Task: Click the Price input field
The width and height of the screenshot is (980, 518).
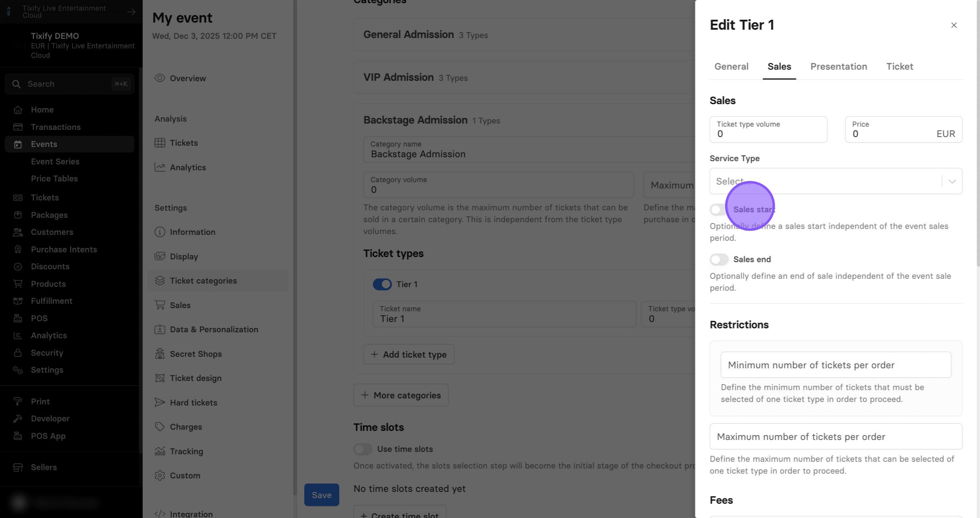Action: pos(904,129)
